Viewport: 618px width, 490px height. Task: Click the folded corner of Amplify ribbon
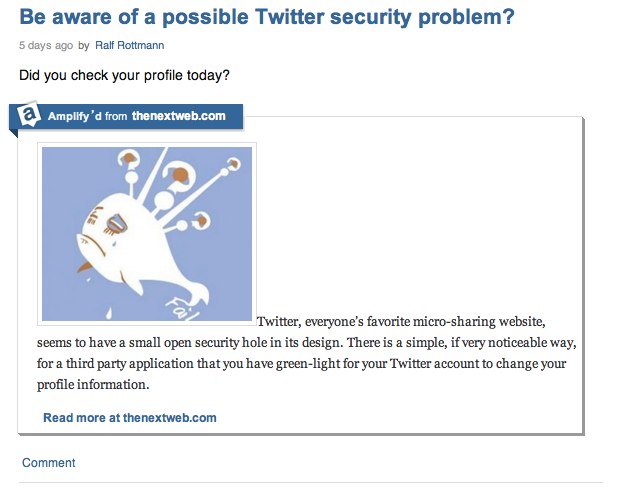click(13, 133)
